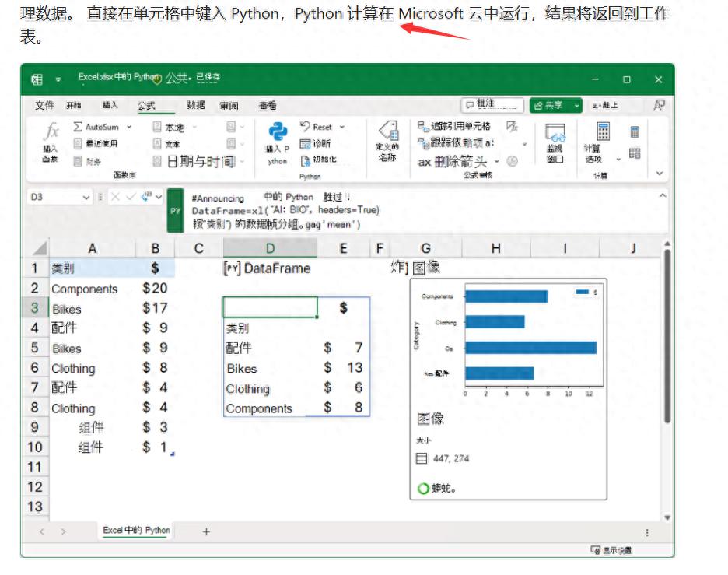The width and height of the screenshot is (728, 575).
Task: Click the selected empty cell D3
Action: click(270, 307)
